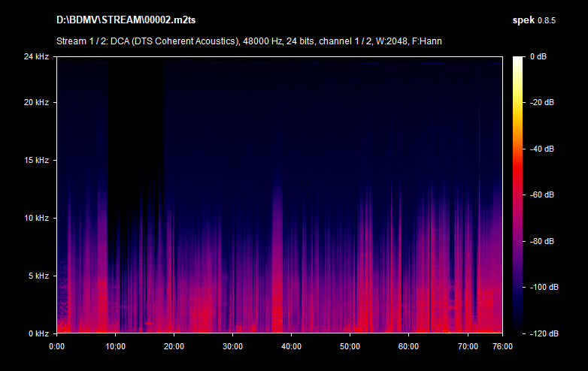Click the file path D:\BDMV\STREAM\00002.m2ts title
588x371 pixels.
click(119, 19)
